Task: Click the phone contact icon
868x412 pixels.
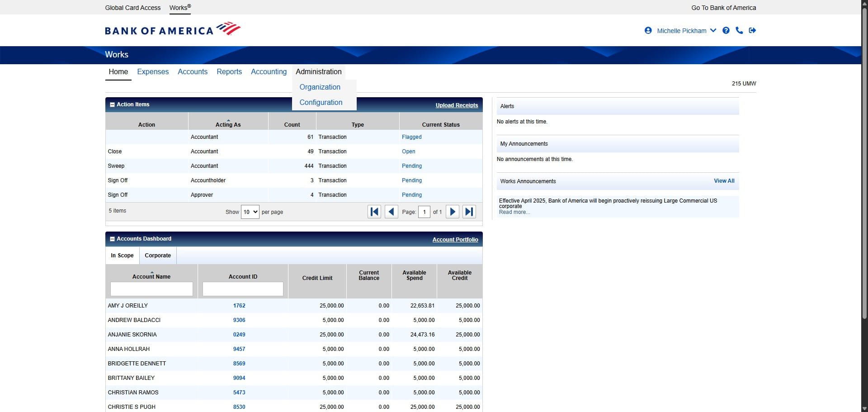Action: click(739, 31)
